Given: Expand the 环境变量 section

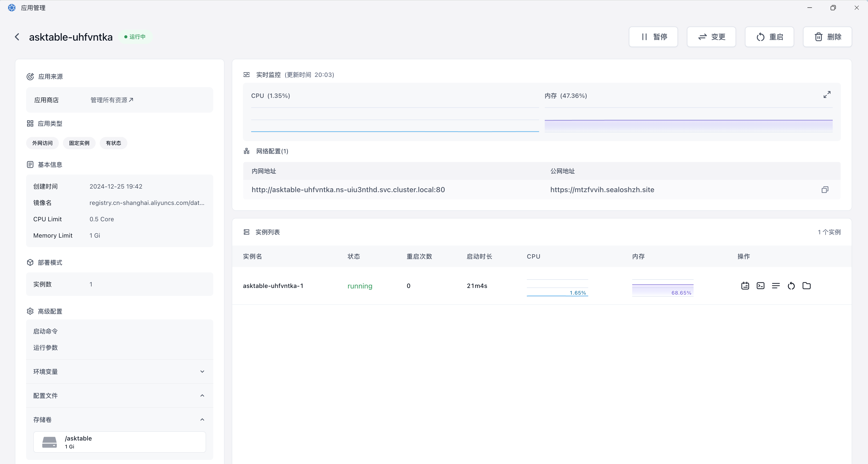Looking at the screenshot, I should [202, 372].
